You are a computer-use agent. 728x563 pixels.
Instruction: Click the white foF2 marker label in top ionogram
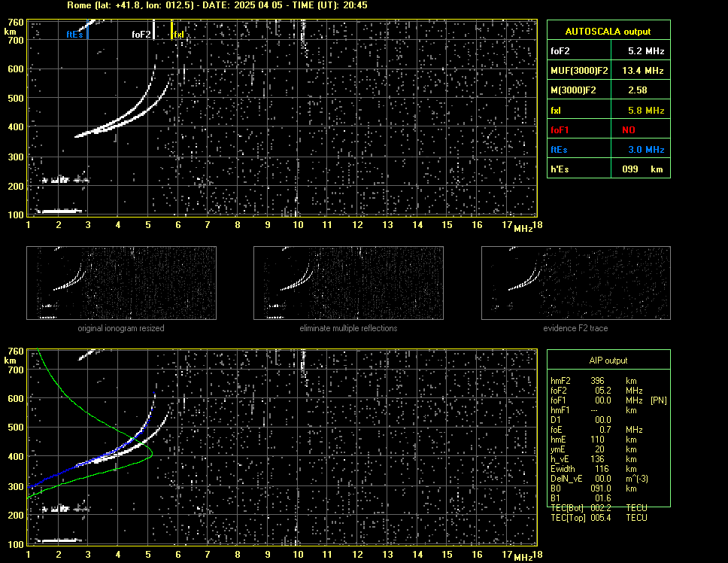coord(141,35)
